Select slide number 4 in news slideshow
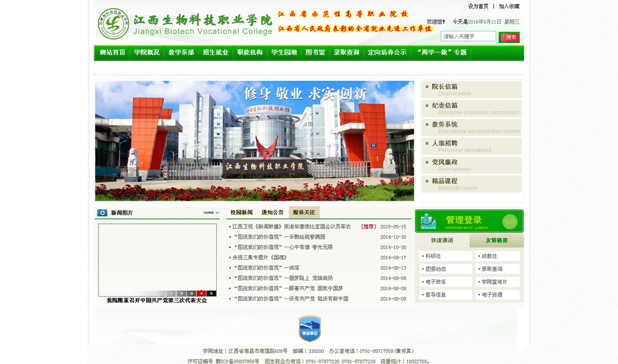This screenshot has height=364, width=618. pos(201,293)
